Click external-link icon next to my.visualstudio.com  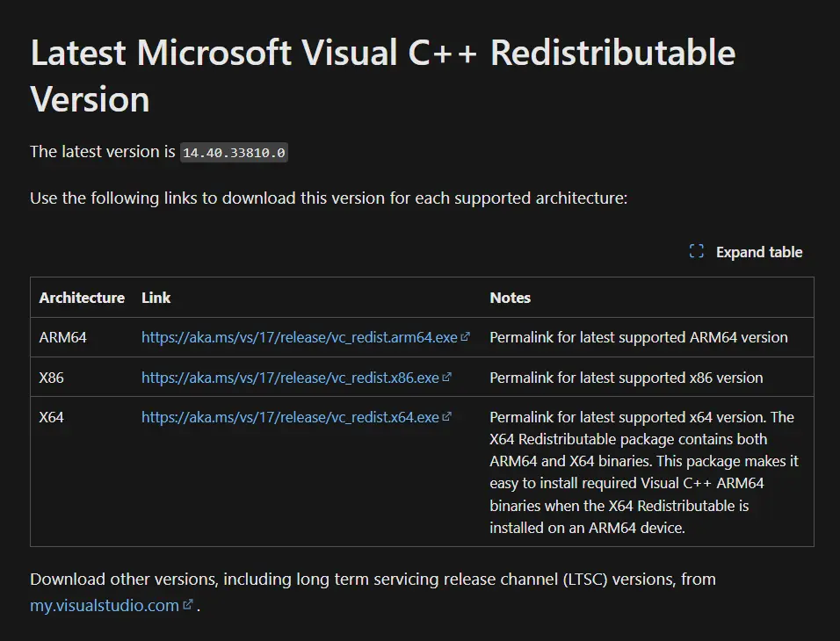pos(187,604)
